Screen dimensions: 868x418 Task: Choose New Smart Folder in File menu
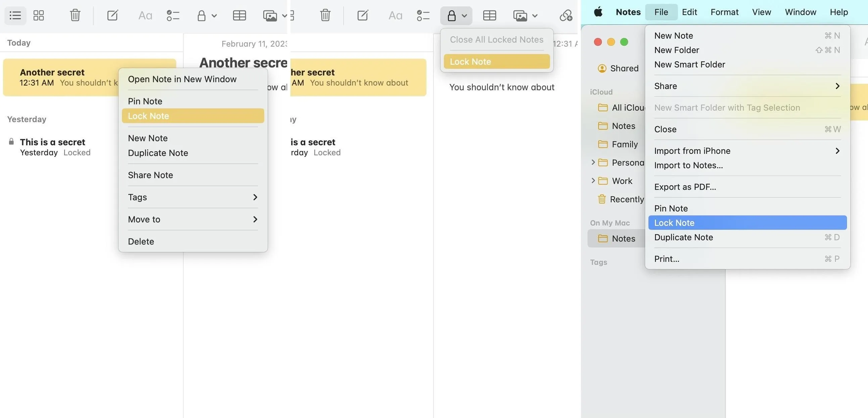pos(747,65)
